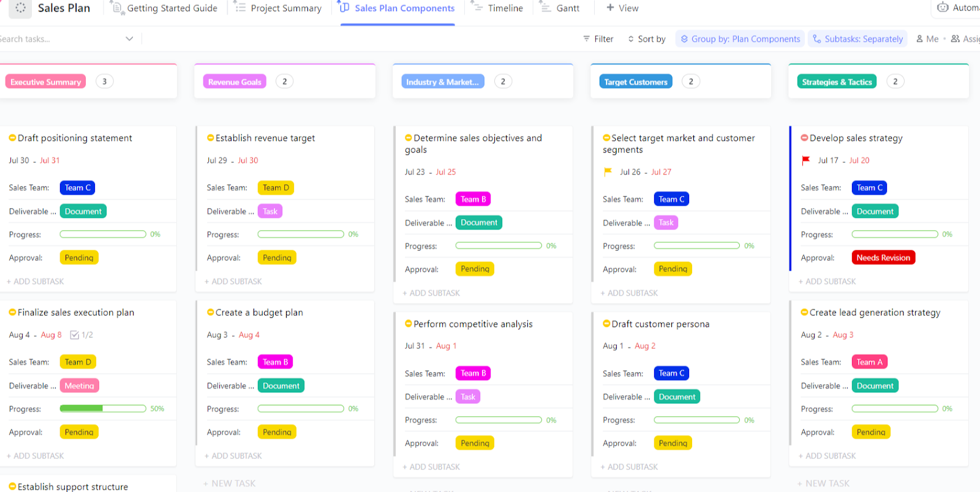Click Pending approval on Draft customer persona

673,443
